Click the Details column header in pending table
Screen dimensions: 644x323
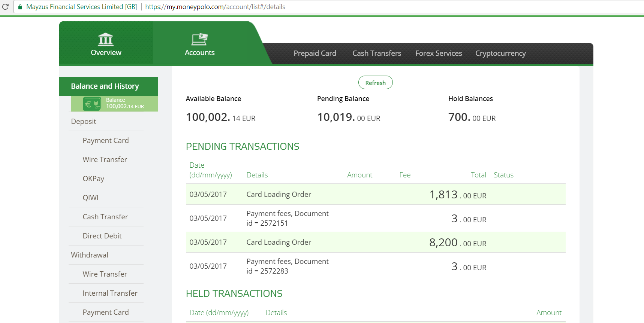[x=257, y=175]
